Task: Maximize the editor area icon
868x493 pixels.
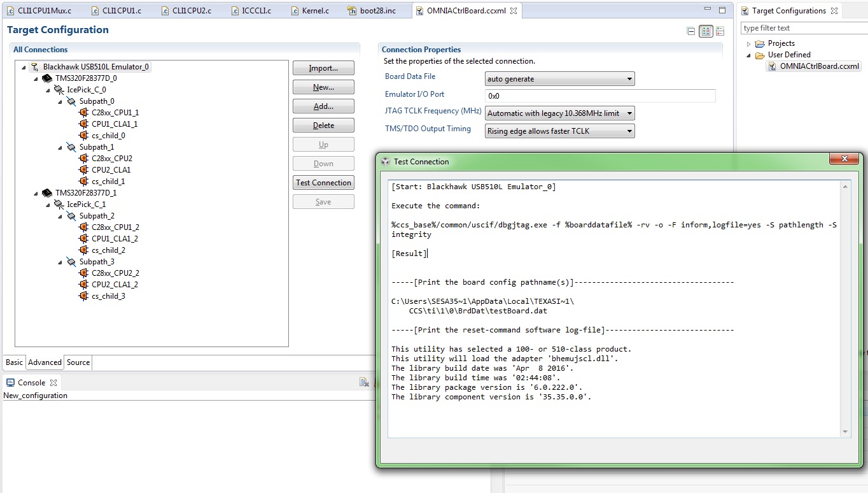Action: tap(722, 10)
